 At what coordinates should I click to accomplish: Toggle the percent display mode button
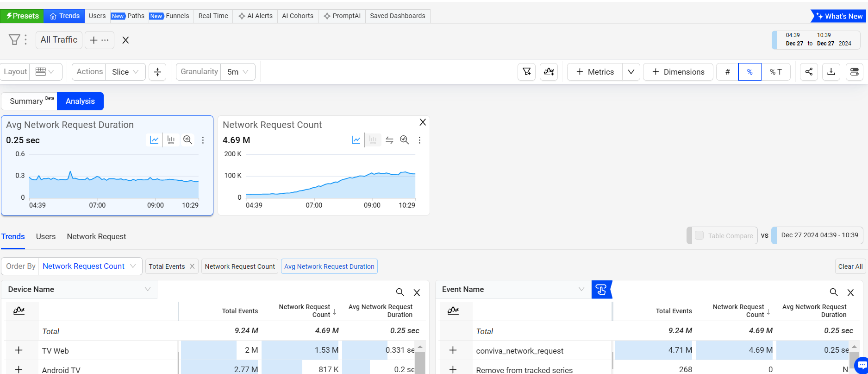[749, 72]
